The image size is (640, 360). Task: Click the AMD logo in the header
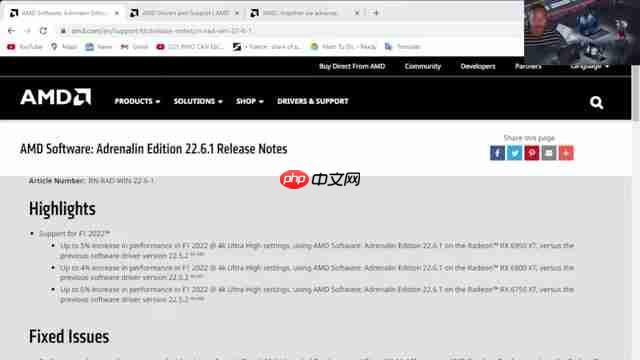click(56, 97)
